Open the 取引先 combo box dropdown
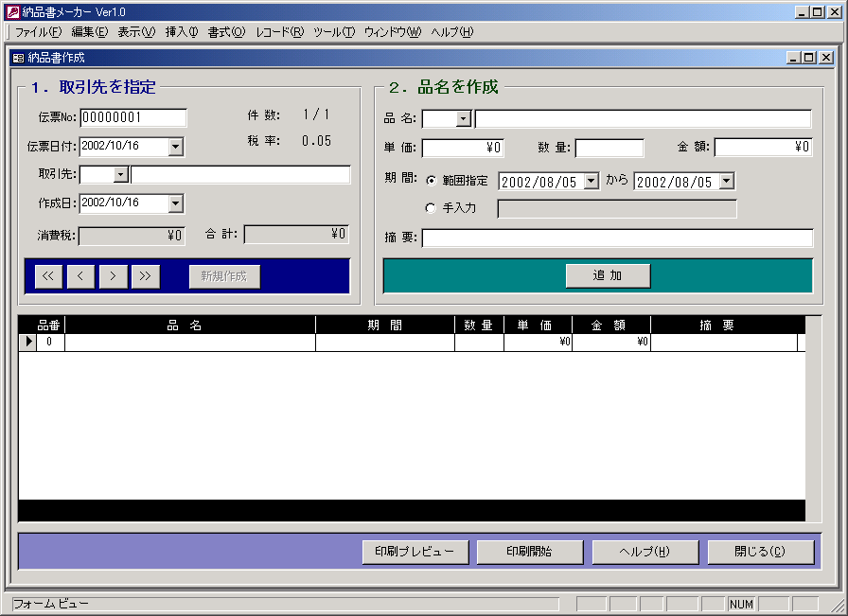The image size is (848, 616). click(x=120, y=174)
